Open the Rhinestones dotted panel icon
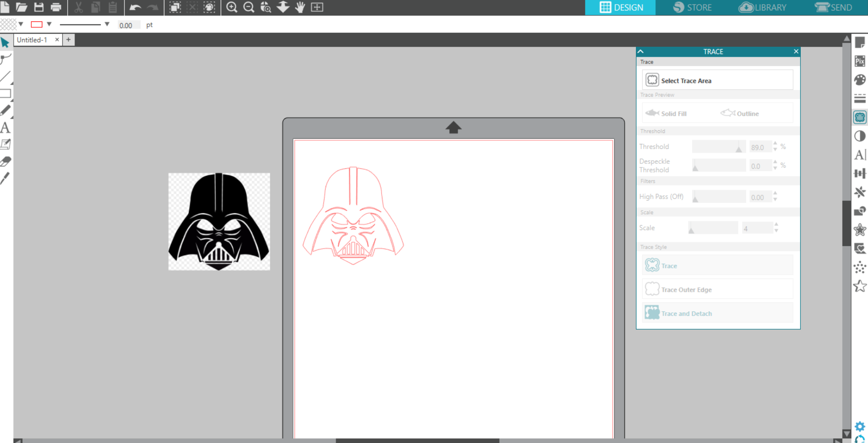868x443 pixels. pyautogui.click(x=860, y=267)
